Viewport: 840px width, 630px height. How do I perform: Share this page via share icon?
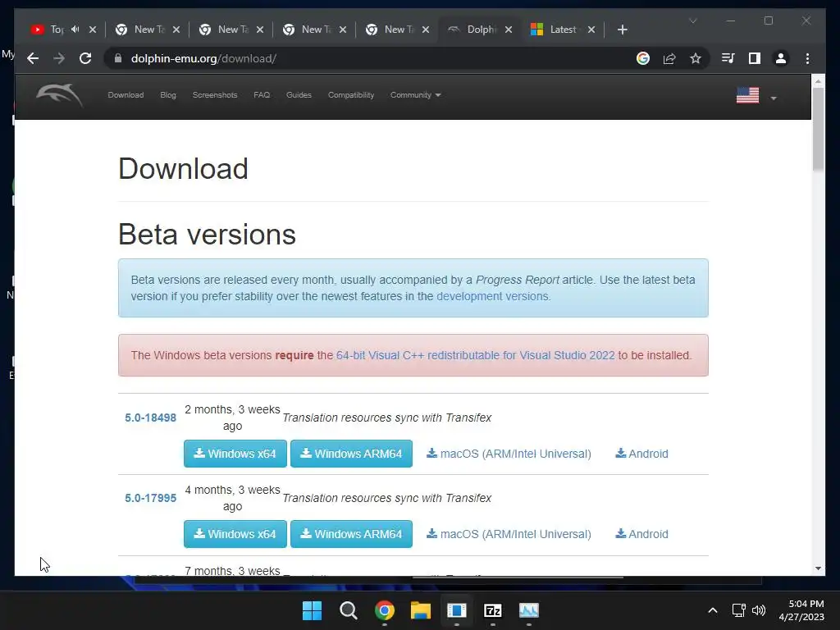tap(669, 58)
